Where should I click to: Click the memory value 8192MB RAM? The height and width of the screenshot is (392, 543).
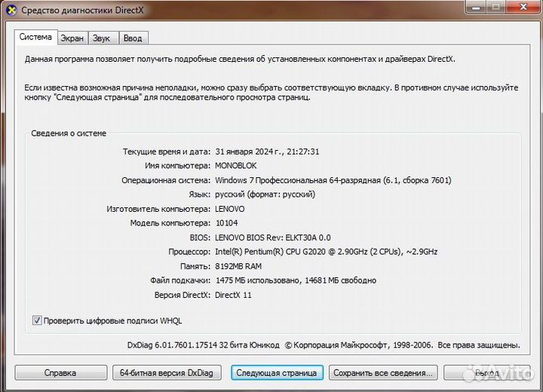pos(238,266)
